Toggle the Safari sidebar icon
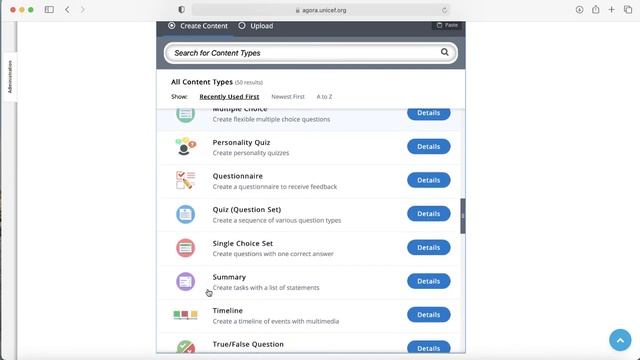This screenshot has width=640, height=360. 49,9
